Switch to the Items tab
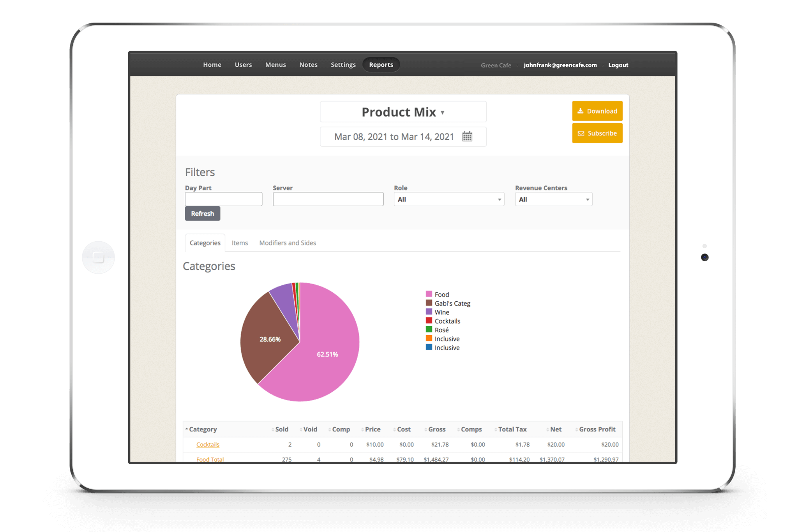 240,243
